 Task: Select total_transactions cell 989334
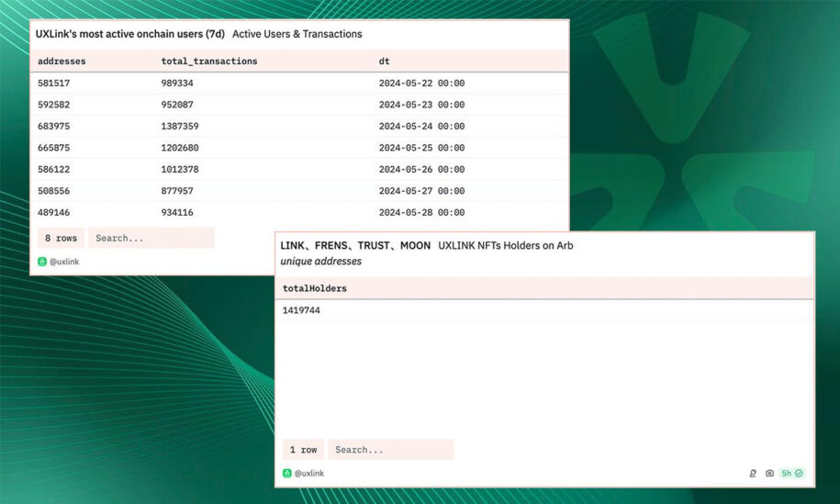[177, 83]
